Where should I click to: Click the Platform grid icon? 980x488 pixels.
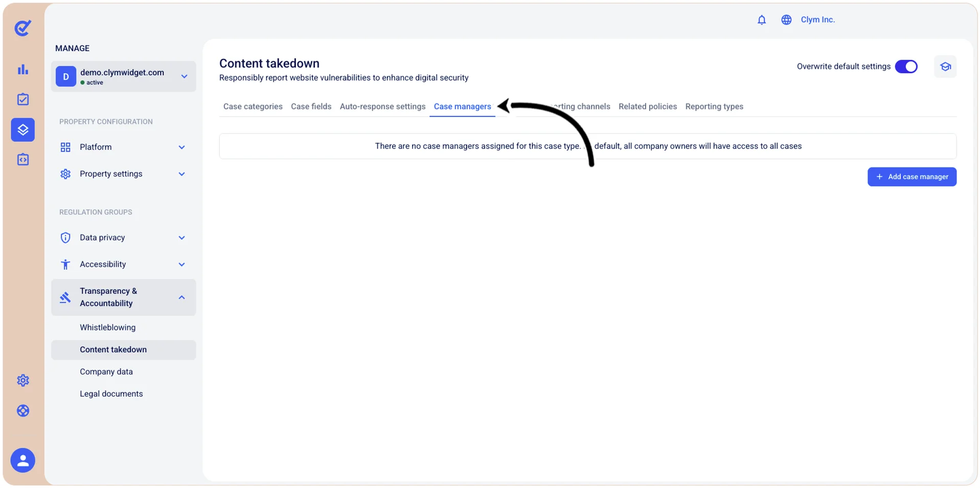(65, 147)
